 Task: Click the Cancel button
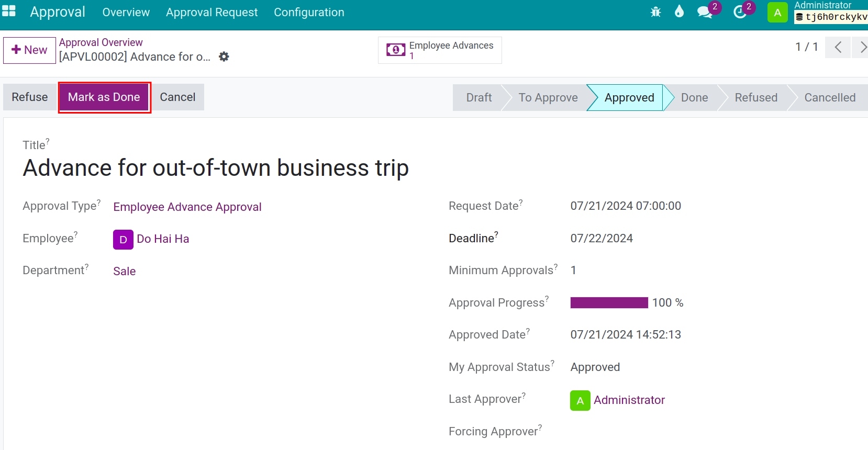[177, 97]
